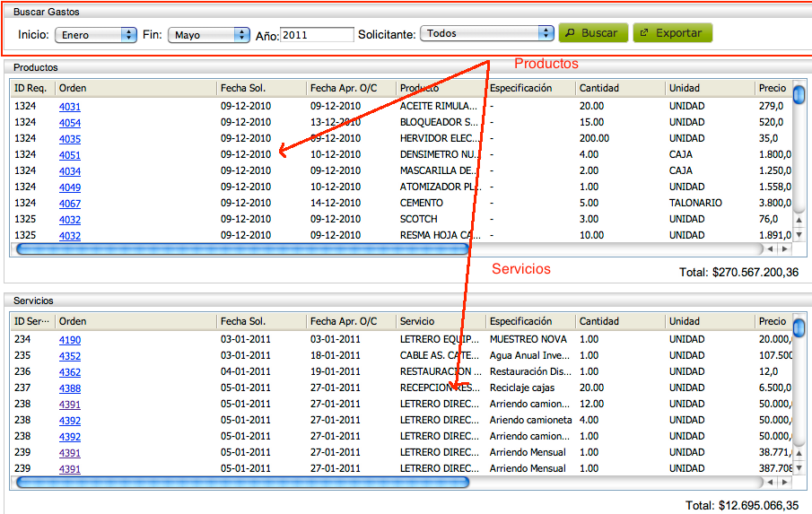Viewport: 812px width, 514px height.
Task: Open service order link 4352
Action: [x=70, y=356]
